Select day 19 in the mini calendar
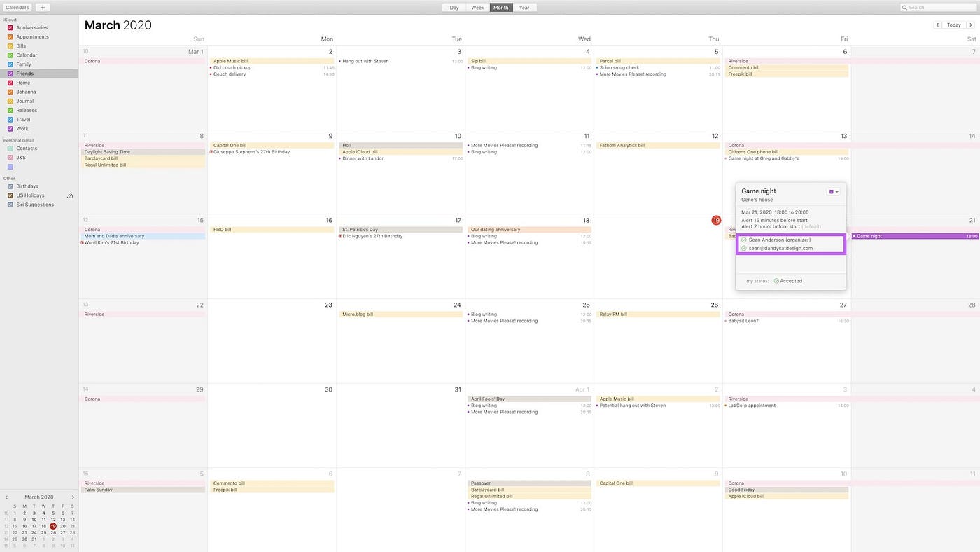The image size is (980, 552). pos(53,526)
